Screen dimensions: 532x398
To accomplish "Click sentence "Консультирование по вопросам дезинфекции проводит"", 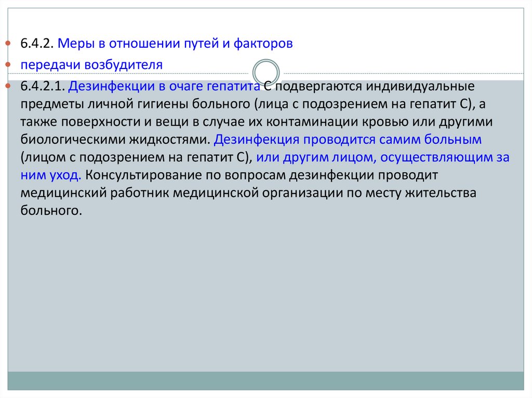I will point(262,175).
